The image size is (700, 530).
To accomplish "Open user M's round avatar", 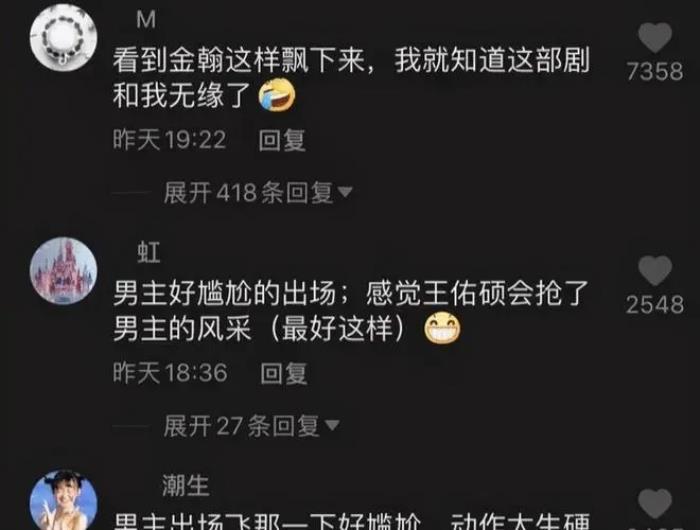I will point(63,38).
